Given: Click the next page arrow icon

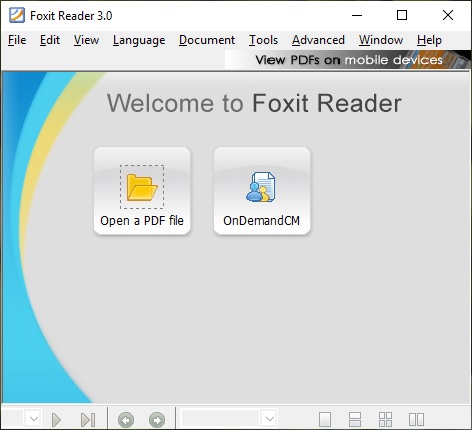Looking at the screenshot, I should (57, 420).
